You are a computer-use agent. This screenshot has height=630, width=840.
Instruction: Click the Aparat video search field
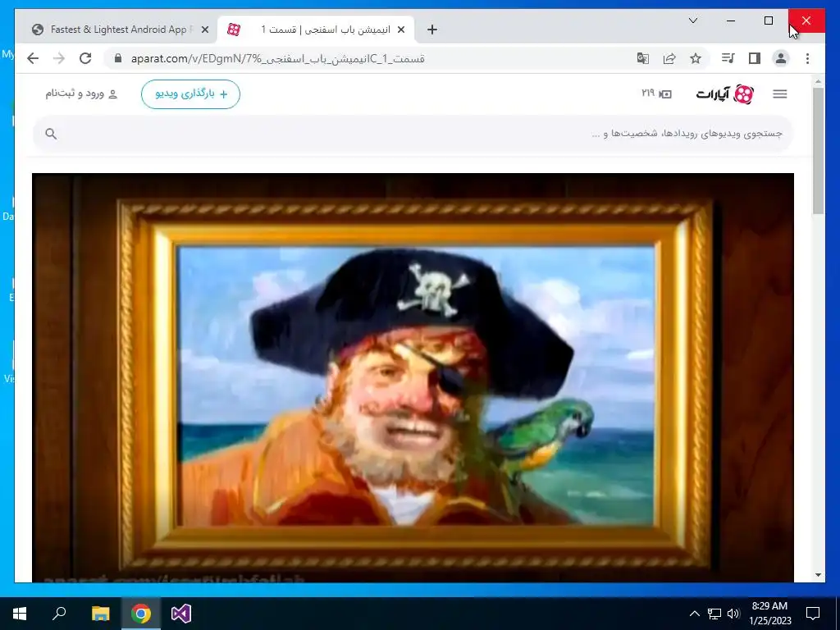pyautogui.click(x=413, y=134)
